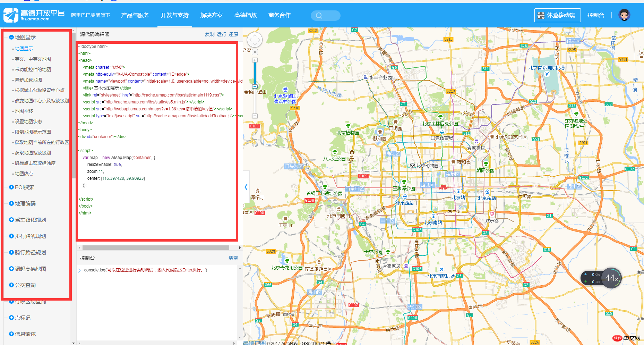Expand the 骑行路径规划 section
This screenshot has width=644, height=345.
pyautogui.click(x=11, y=252)
